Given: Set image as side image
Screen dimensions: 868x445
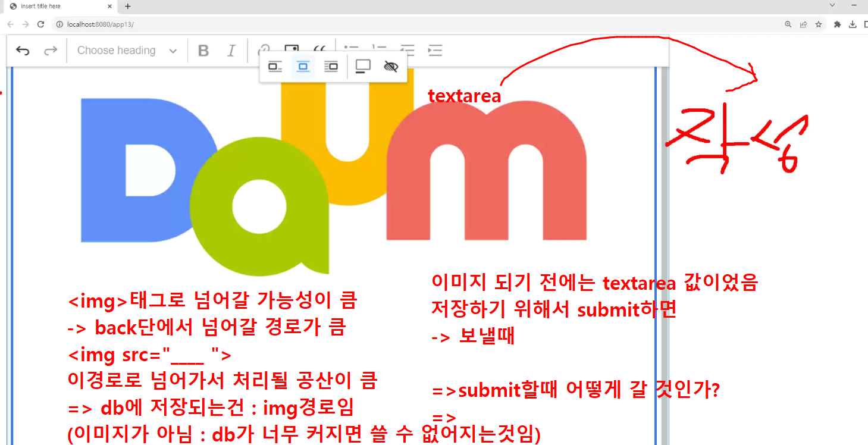Looking at the screenshot, I should coord(331,67).
